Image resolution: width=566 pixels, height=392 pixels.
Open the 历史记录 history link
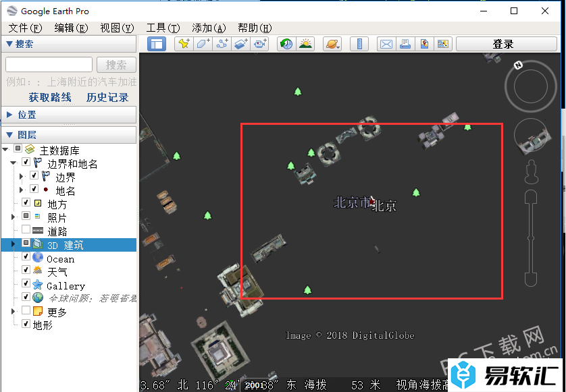click(107, 97)
